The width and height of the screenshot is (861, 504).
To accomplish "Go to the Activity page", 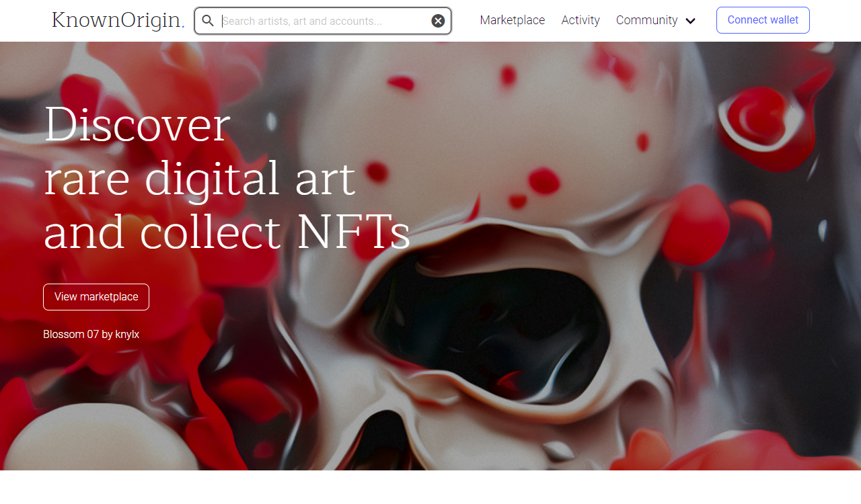I will pyautogui.click(x=581, y=20).
